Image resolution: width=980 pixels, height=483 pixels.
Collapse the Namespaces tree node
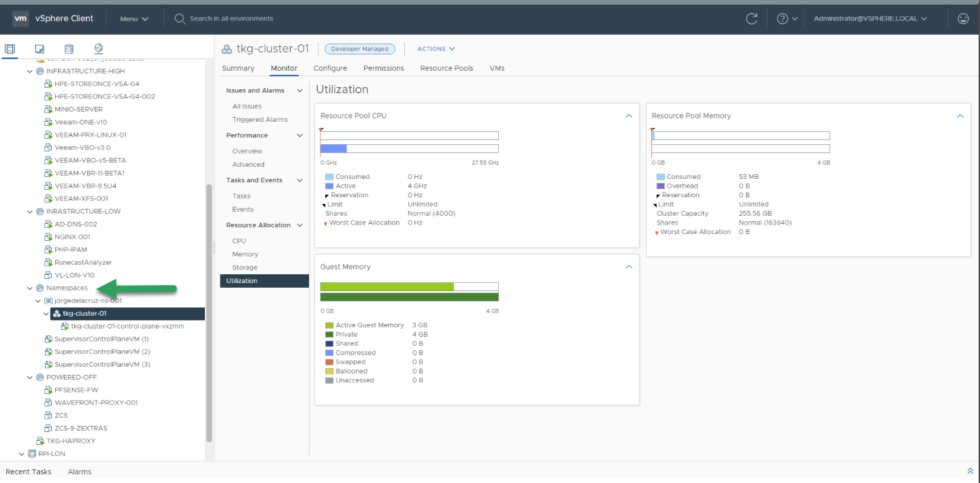click(30, 288)
